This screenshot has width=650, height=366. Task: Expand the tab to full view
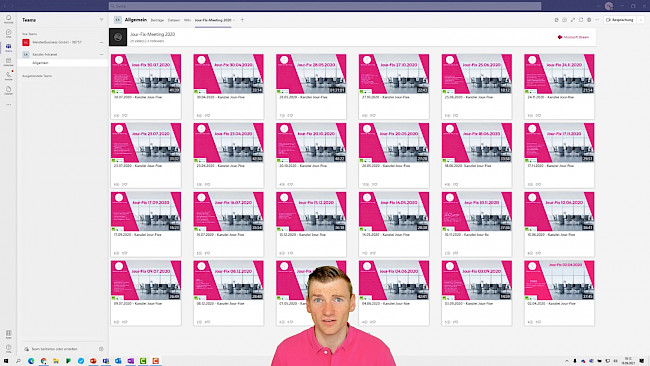point(573,20)
